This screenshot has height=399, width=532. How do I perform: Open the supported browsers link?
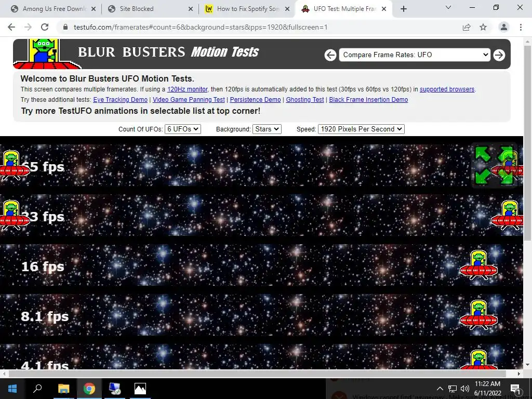[x=447, y=89]
